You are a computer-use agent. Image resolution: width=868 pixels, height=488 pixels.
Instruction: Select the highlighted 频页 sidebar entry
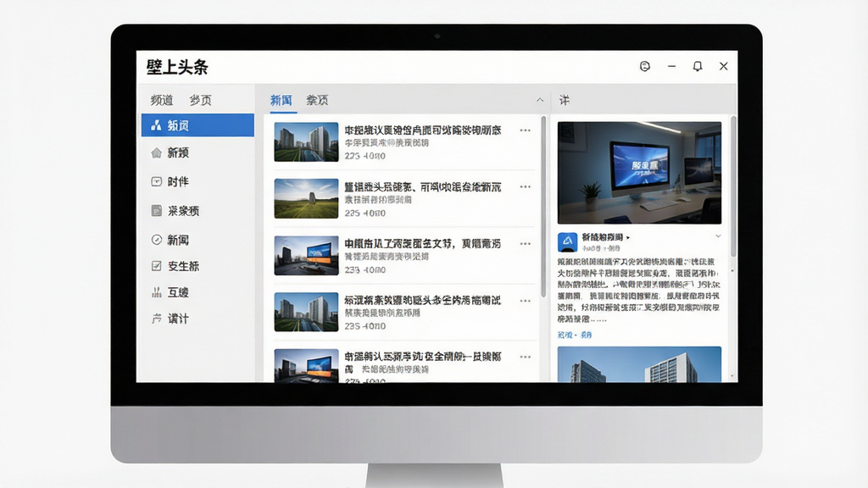click(x=198, y=125)
